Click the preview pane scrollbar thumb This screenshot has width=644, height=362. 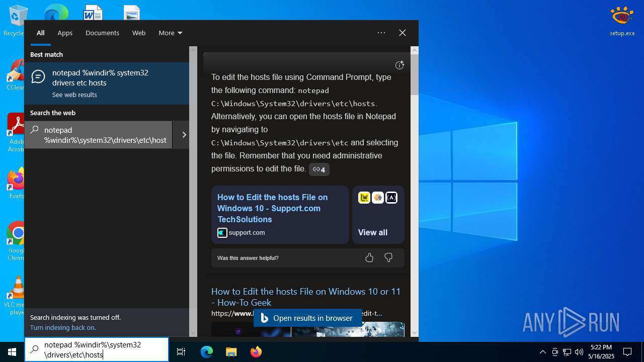(x=415, y=74)
